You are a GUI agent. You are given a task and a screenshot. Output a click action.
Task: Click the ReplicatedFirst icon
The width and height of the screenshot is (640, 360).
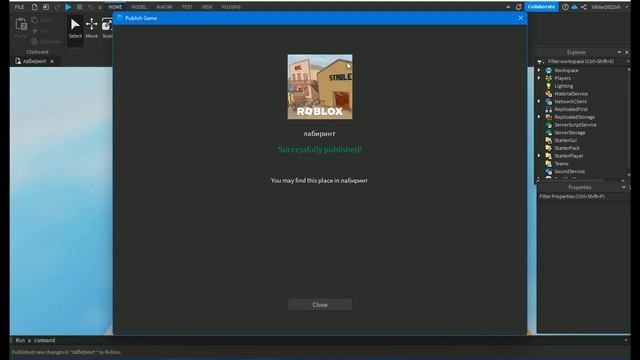point(549,109)
